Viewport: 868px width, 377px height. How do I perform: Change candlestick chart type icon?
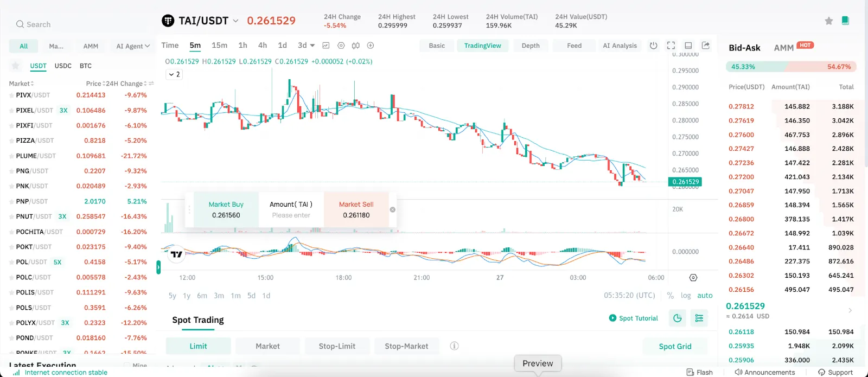tap(356, 46)
